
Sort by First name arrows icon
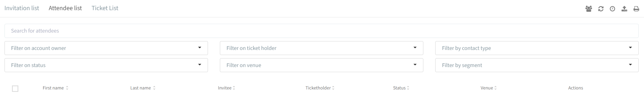coord(67,88)
